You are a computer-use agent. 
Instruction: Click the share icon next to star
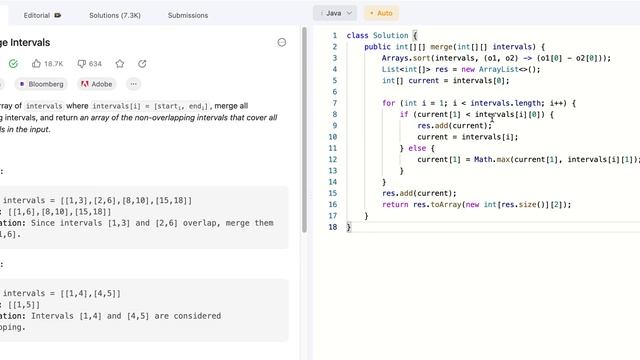click(x=142, y=64)
